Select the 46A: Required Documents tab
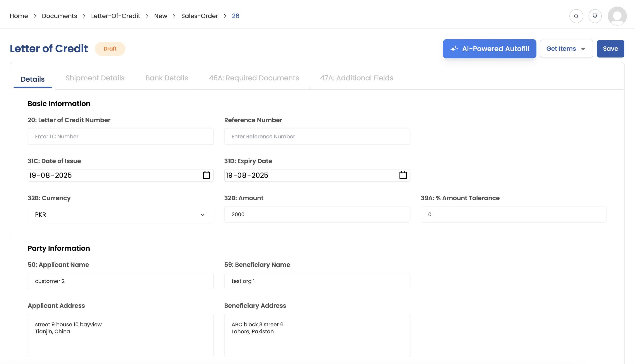635x364 pixels. point(254,78)
